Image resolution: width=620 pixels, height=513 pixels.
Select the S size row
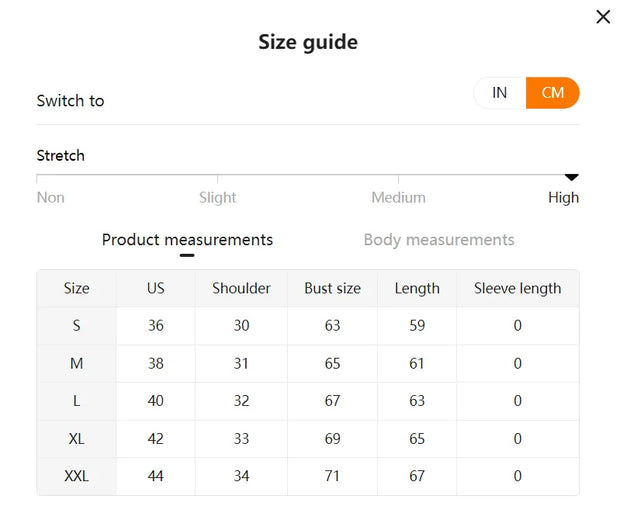[x=77, y=326]
